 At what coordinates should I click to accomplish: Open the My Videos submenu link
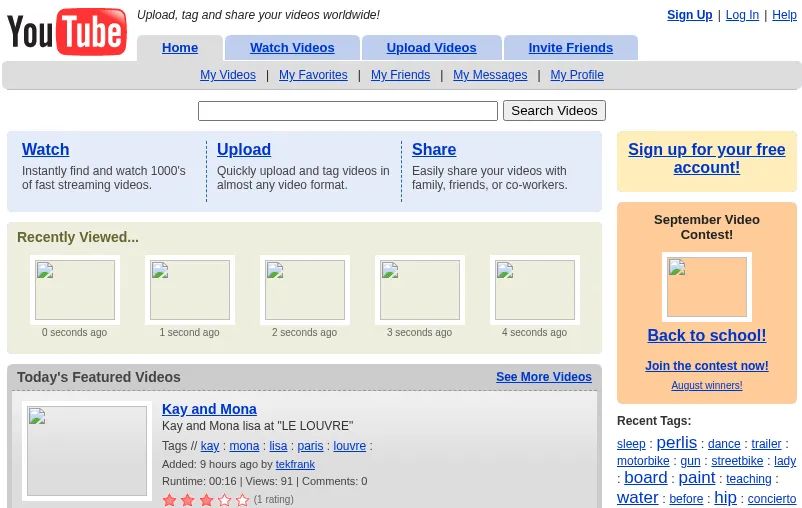(x=228, y=75)
